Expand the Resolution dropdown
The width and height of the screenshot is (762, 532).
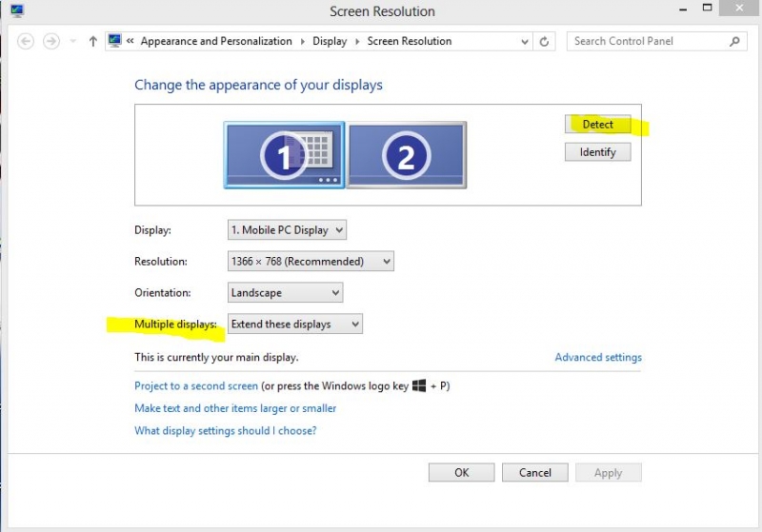click(311, 261)
